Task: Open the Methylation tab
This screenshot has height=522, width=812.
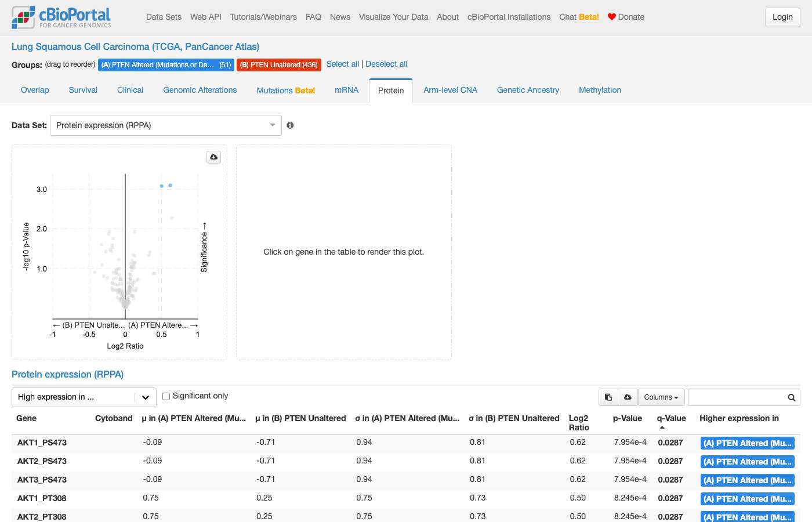Action: [600, 90]
